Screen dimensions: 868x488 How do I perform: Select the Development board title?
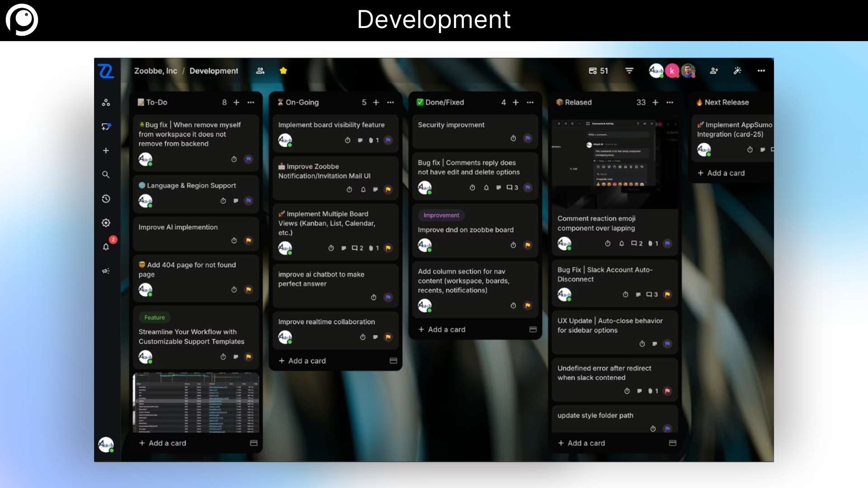(213, 70)
